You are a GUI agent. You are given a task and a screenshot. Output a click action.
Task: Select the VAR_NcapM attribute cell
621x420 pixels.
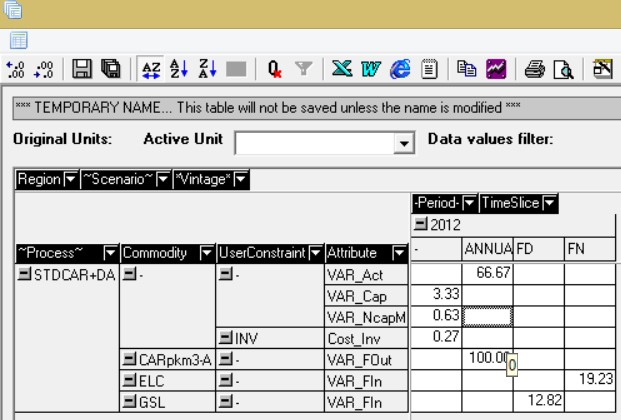(x=366, y=317)
